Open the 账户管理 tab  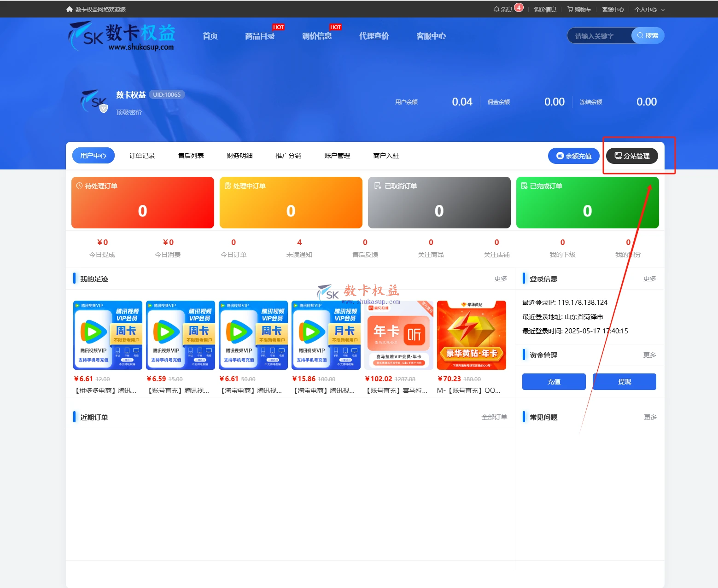point(337,156)
